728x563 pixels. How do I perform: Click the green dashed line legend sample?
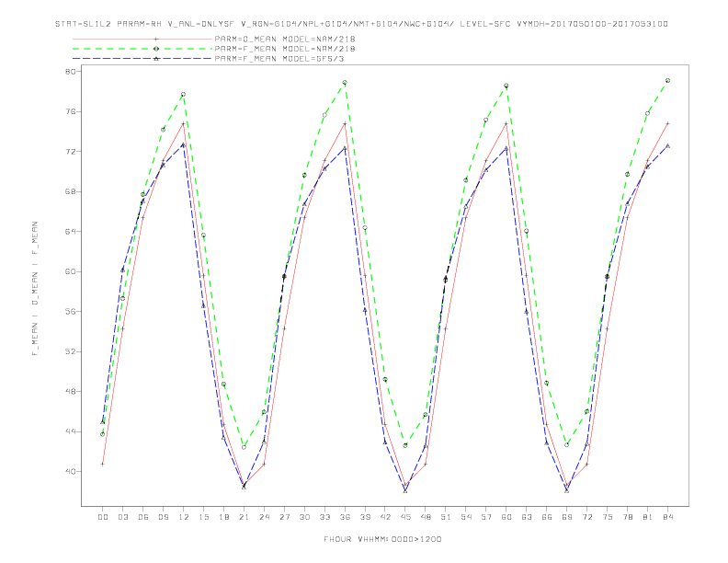click(x=142, y=49)
